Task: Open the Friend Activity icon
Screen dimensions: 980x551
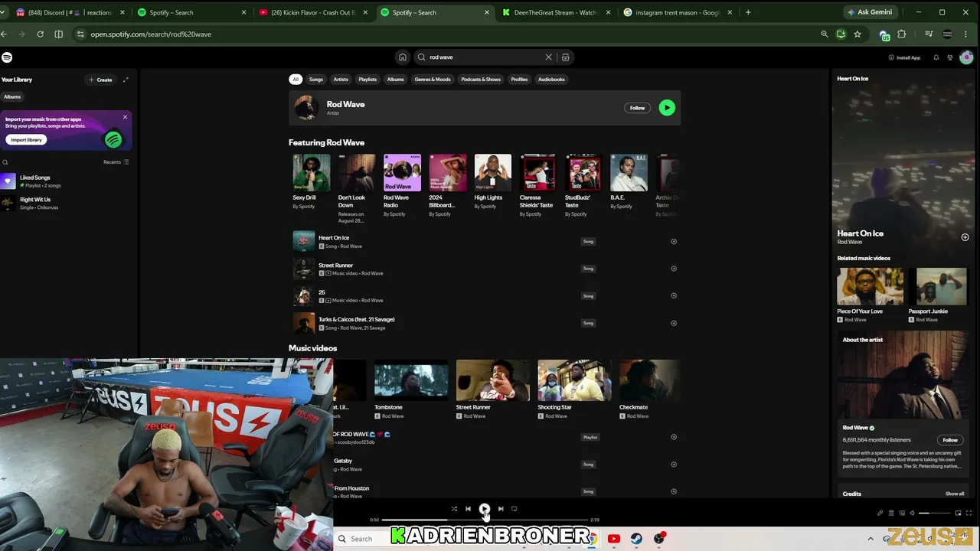Action: click(950, 57)
